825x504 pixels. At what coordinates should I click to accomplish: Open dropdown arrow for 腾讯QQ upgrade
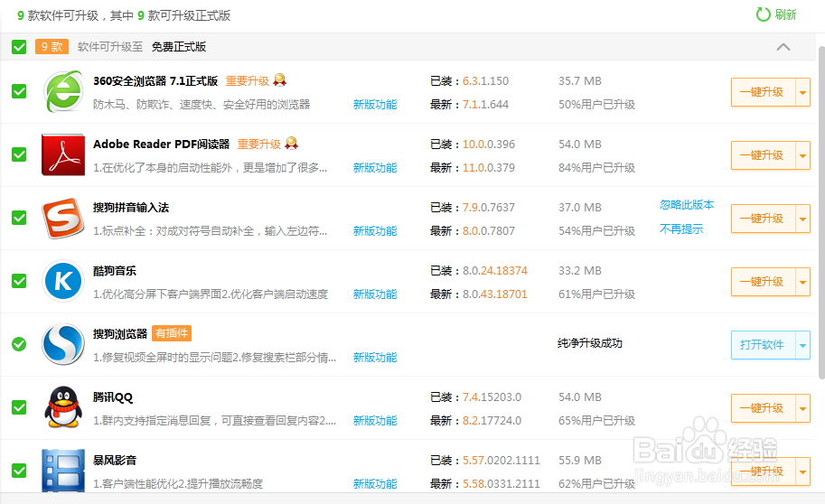pos(803,408)
